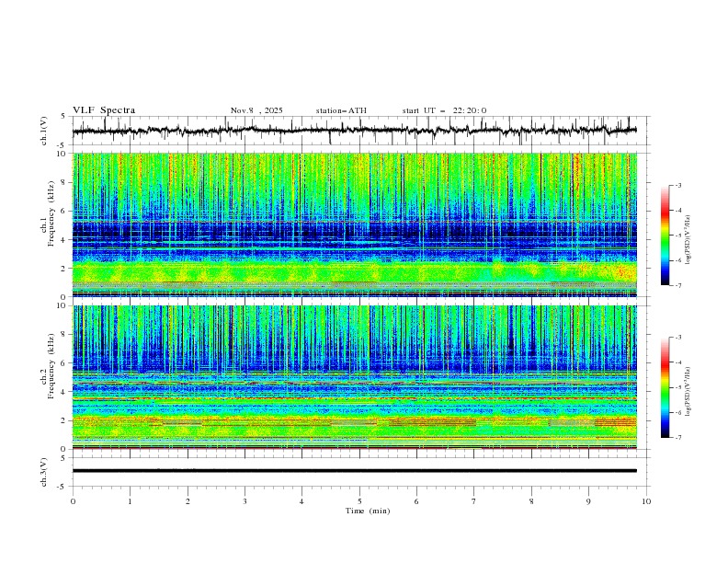The height and width of the screenshot is (563, 728).
Task: Click the "-3" label on ch.1 color scale
Action: pyautogui.click(x=677, y=185)
